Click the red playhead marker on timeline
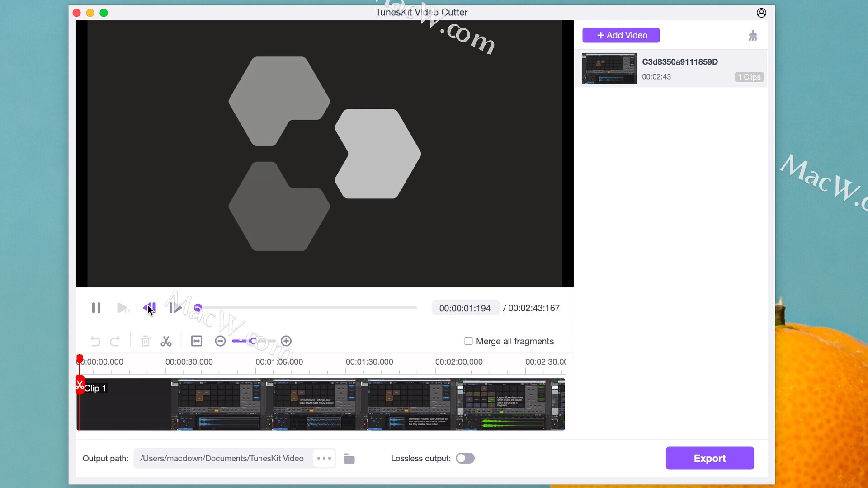 (x=80, y=359)
